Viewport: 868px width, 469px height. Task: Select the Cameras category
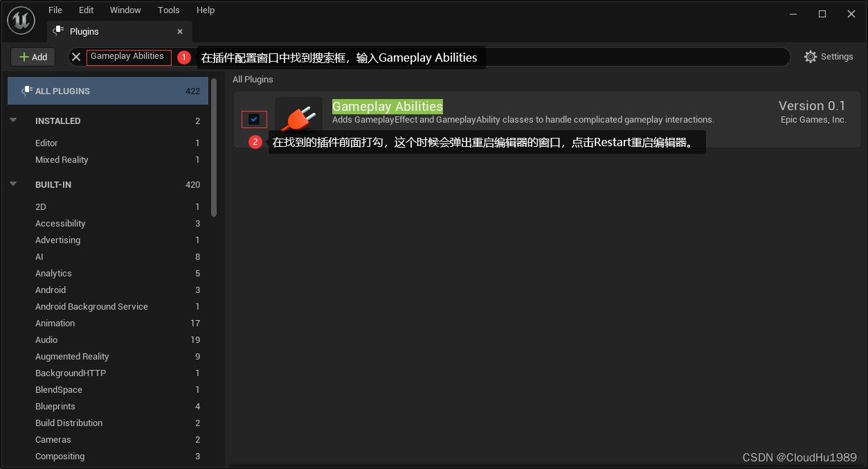(108, 439)
